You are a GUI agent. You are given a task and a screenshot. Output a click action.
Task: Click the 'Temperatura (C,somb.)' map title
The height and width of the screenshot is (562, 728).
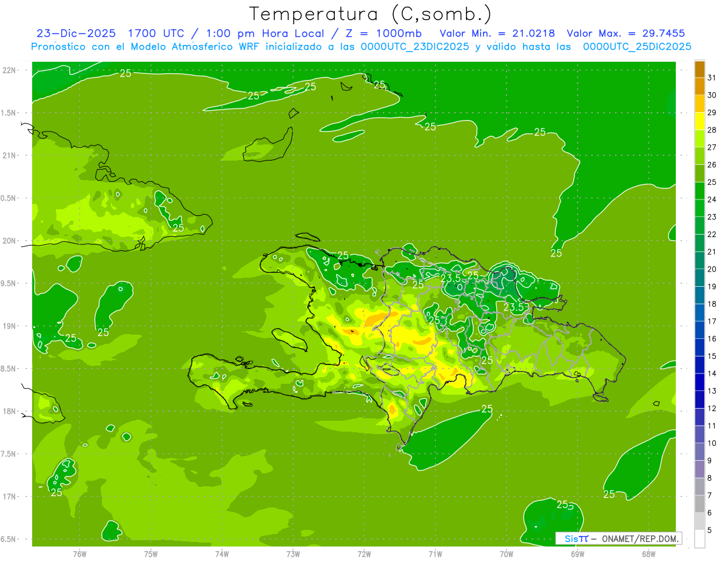coord(370,14)
